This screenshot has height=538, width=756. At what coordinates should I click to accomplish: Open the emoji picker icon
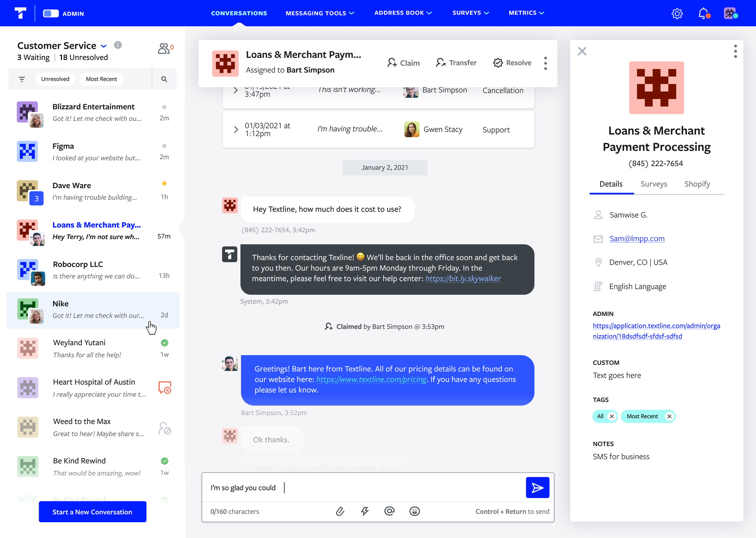[414, 511]
